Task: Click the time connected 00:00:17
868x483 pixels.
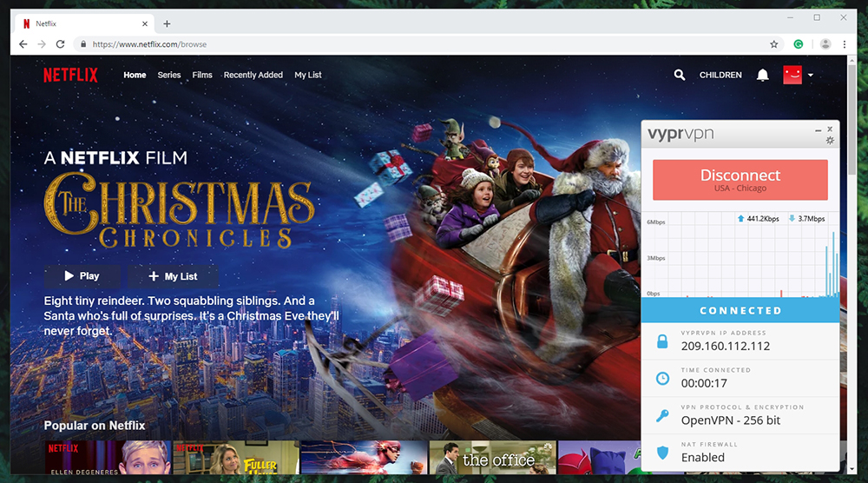Action: coord(704,383)
